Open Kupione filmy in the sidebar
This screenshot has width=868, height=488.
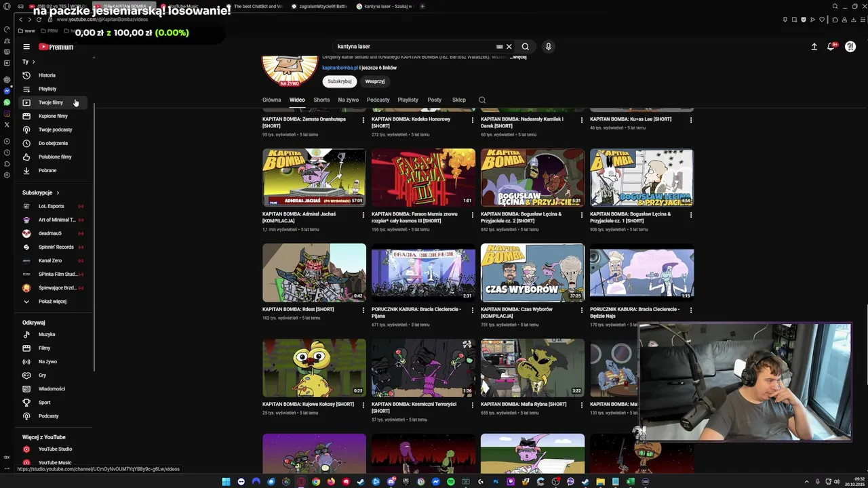[x=54, y=116]
